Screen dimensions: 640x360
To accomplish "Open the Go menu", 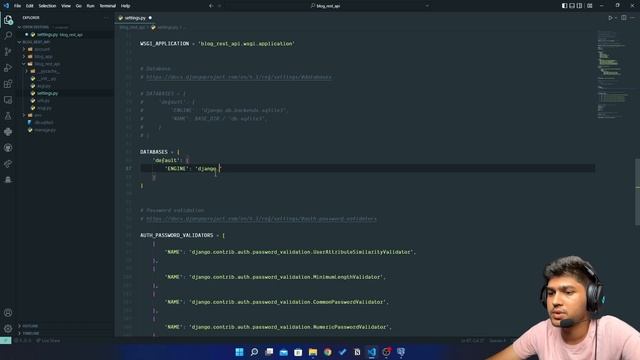I will click(79, 6).
